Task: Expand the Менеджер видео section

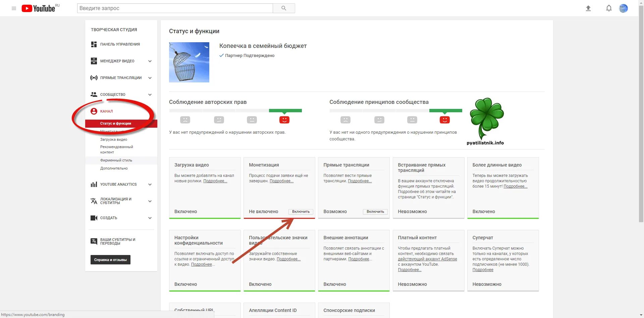Action: tap(150, 61)
